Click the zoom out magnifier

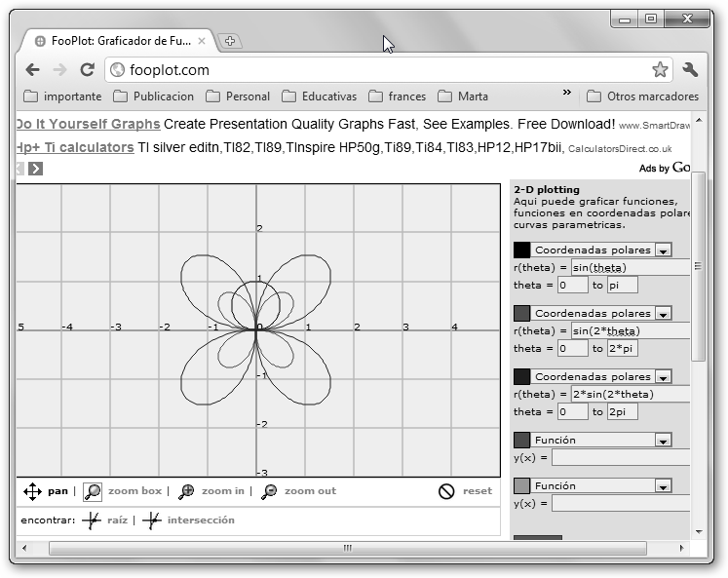pyautogui.click(x=270, y=491)
